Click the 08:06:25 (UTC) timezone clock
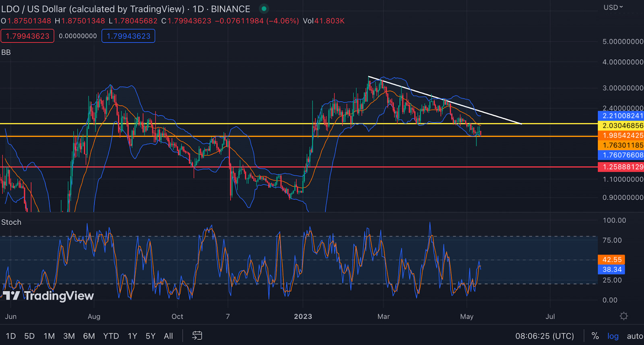Viewport: 644px width, 345px height. tap(545, 336)
